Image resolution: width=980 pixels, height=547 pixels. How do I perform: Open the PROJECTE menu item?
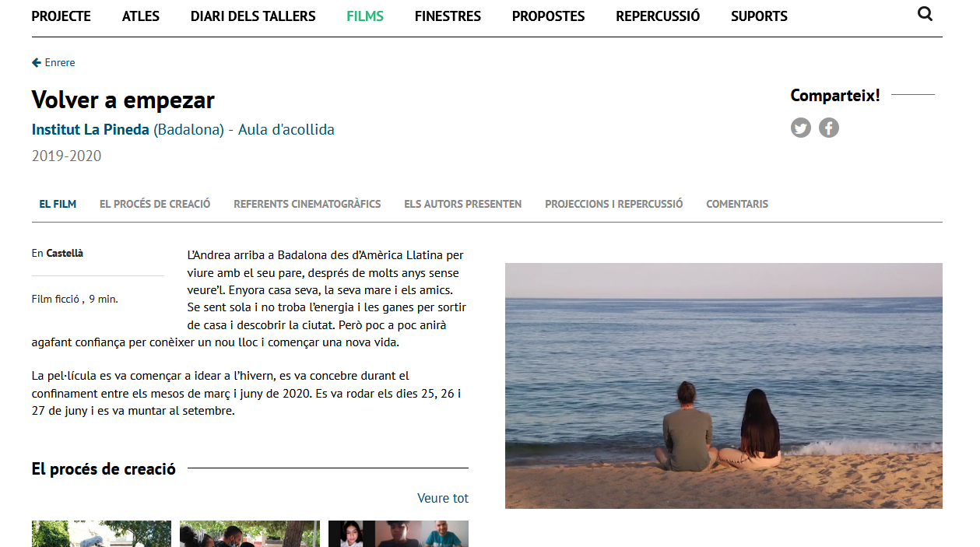pyautogui.click(x=61, y=16)
